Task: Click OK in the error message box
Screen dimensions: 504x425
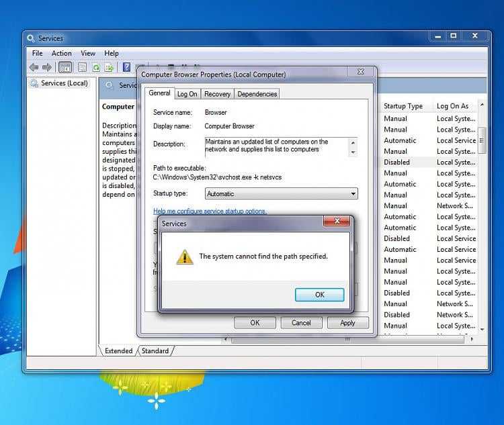Action: pyautogui.click(x=319, y=295)
